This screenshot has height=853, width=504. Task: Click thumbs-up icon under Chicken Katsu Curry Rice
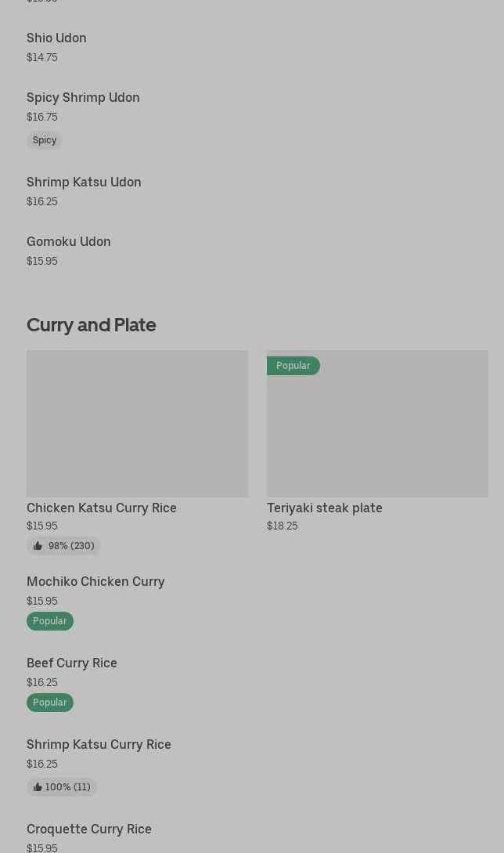(38, 546)
